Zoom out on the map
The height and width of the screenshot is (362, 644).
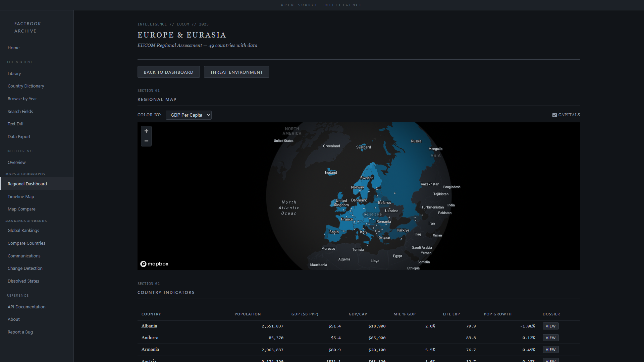pyautogui.click(x=146, y=141)
